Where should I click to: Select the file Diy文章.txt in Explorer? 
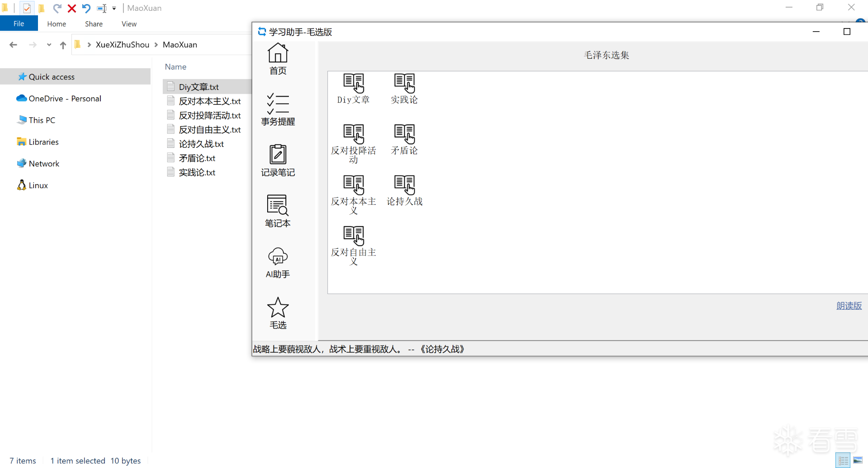pos(207,87)
